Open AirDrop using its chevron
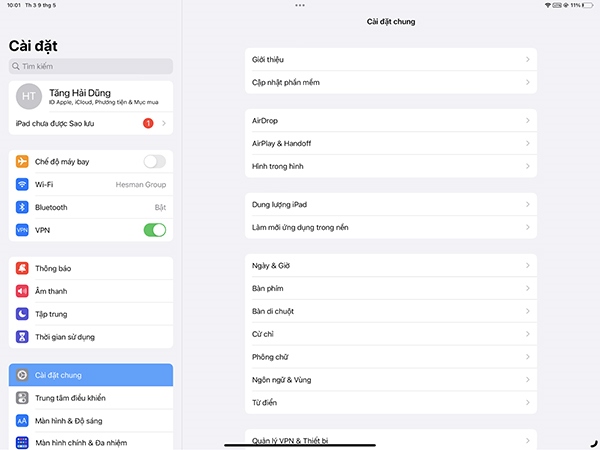Screen dimensions: 600x450 click(x=527, y=120)
